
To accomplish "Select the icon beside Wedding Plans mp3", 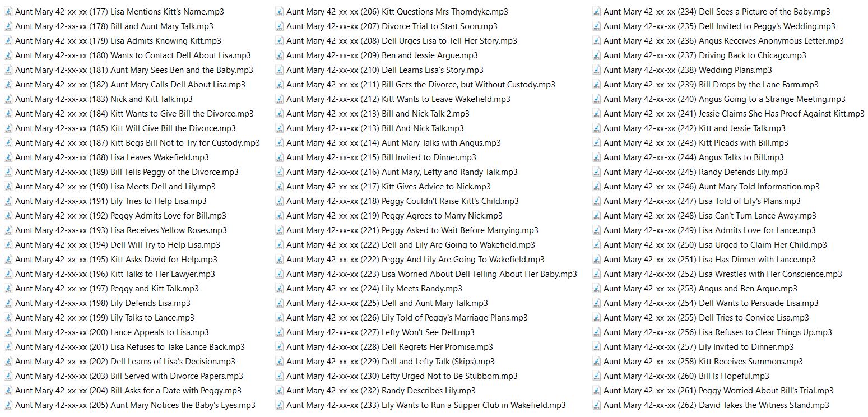I will tap(596, 70).
